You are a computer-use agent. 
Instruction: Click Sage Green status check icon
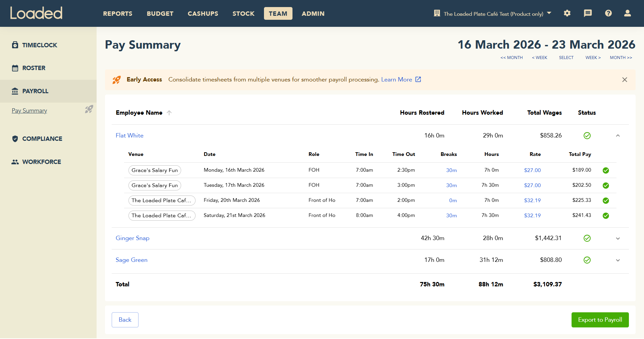coord(587,260)
